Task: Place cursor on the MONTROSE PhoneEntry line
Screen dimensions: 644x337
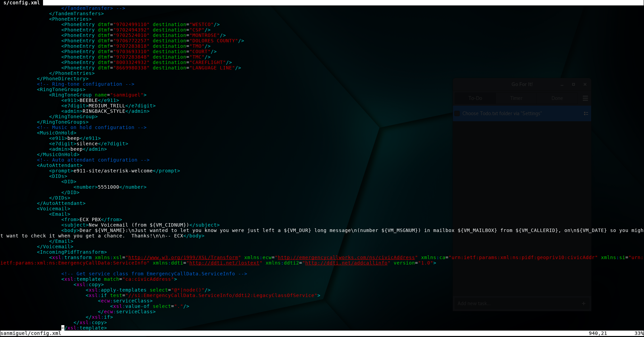Action: point(144,35)
